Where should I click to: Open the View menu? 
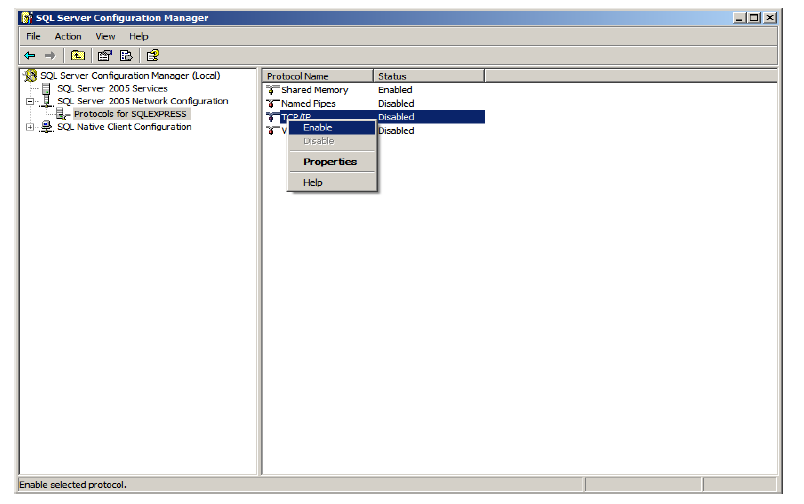pos(105,36)
